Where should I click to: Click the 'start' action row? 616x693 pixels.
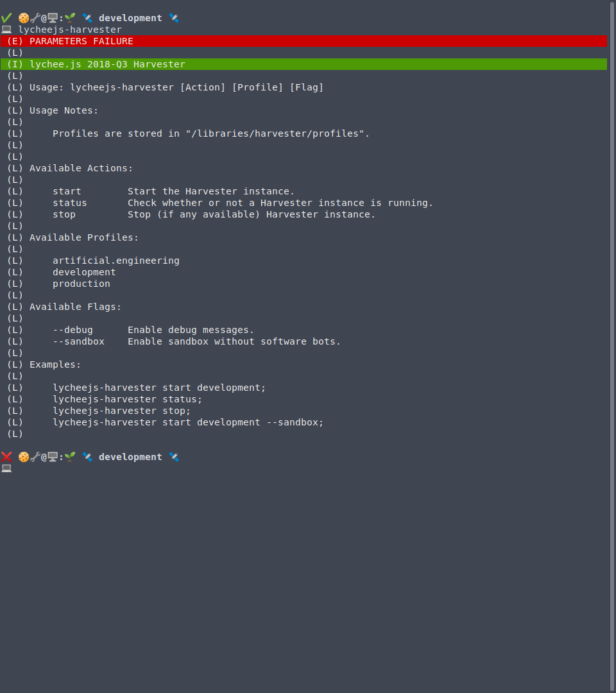173,191
